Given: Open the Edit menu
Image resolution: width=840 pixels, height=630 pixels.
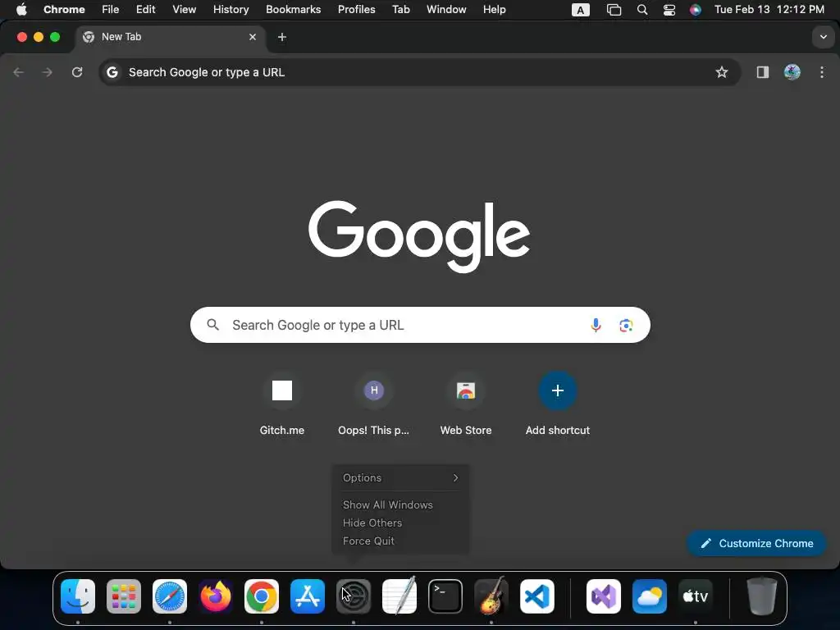Looking at the screenshot, I should point(146,10).
